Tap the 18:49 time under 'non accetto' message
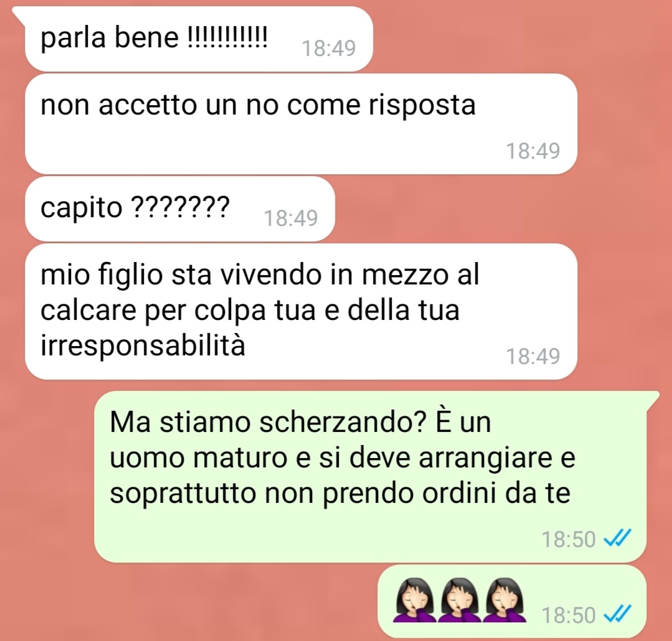672x641 pixels. [532, 151]
